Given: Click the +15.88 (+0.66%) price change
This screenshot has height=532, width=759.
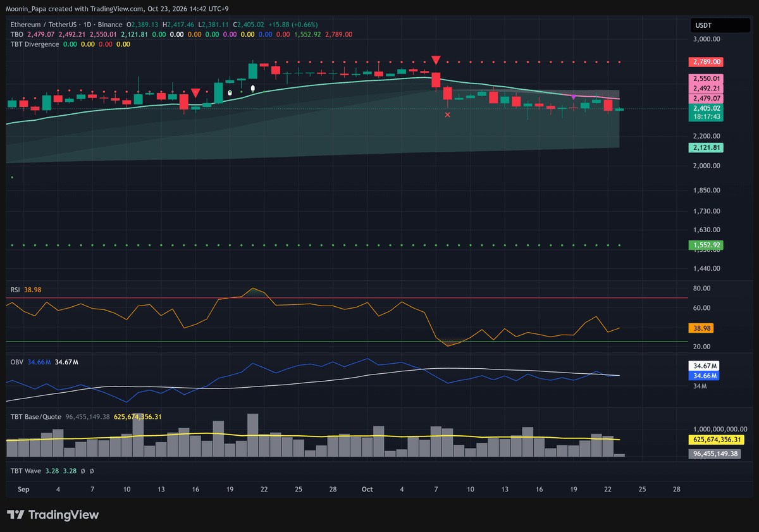Looking at the screenshot, I should [x=293, y=23].
